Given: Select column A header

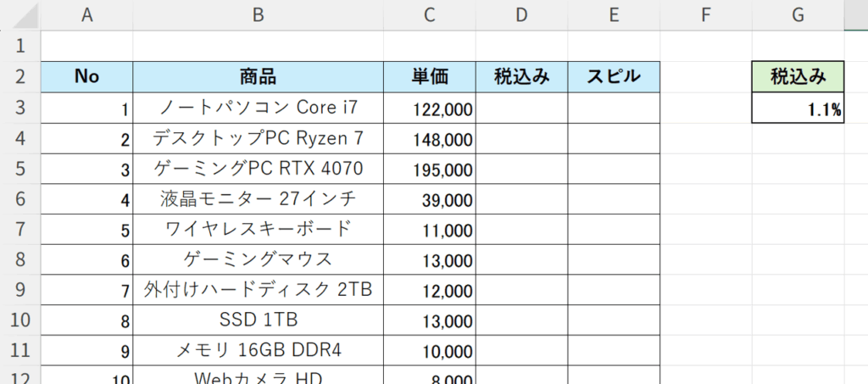Looking at the screenshot, I should point(86,14).
